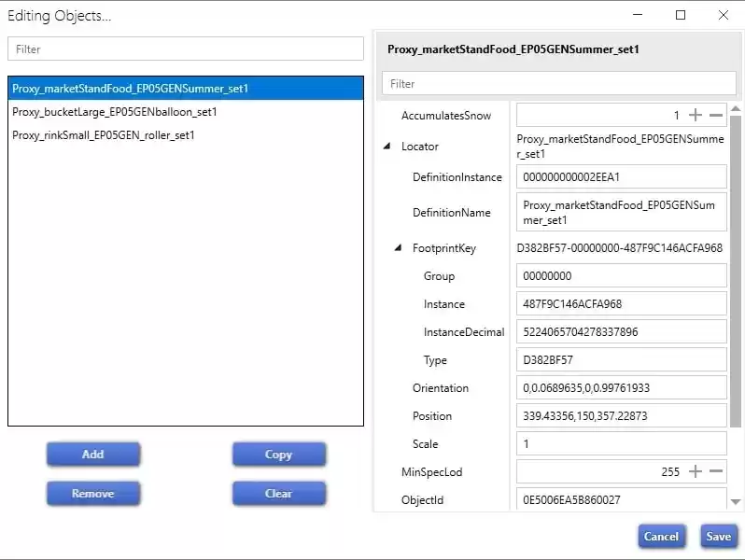Cancel editing objects dialog
This screenshot has width=745, height=560.
click(661, 537)
